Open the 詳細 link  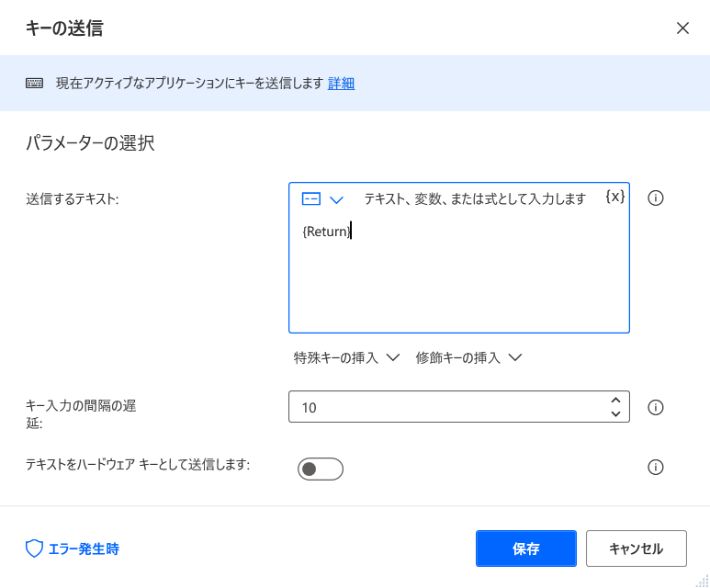click(341, 84)
